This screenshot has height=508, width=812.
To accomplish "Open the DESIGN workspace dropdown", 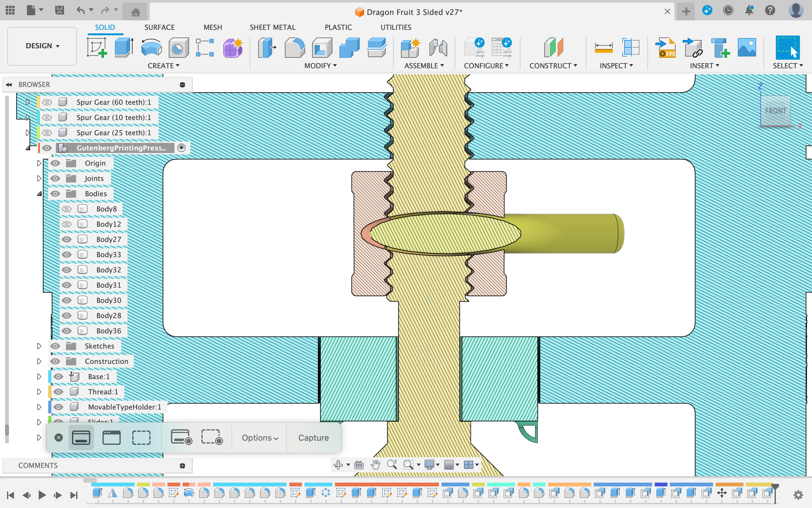I will 42,46.
